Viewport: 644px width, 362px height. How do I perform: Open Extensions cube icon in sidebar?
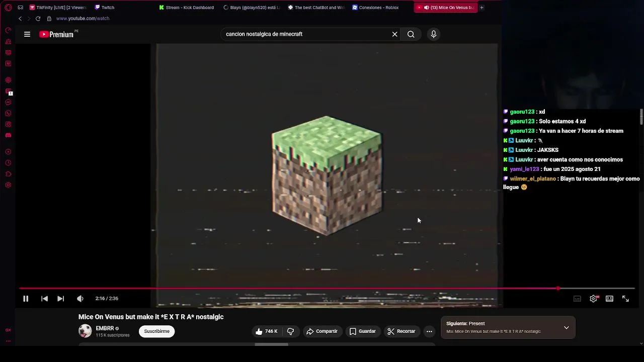[x=8, y=174]
